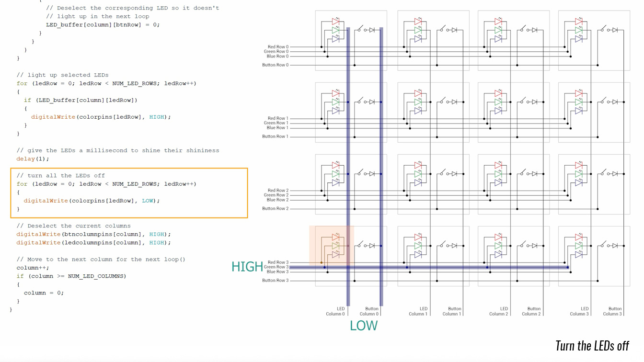Click the 'LED Column 1' label

[x=418, y=311]
